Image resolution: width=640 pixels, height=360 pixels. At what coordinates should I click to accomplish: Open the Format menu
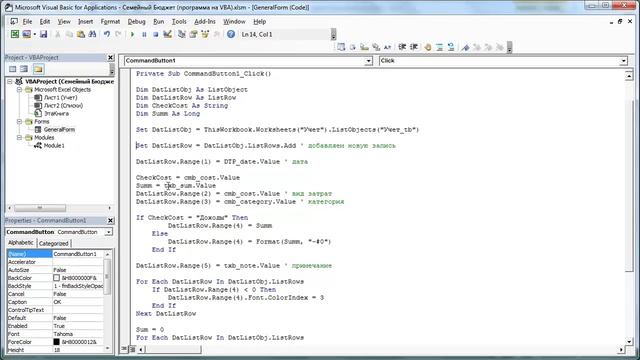tap(110, 22)
